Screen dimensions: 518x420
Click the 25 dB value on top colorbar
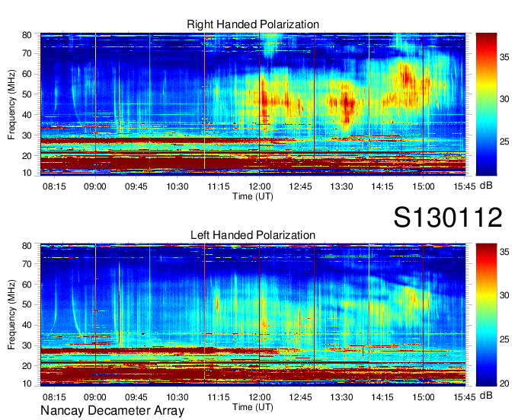504,142
